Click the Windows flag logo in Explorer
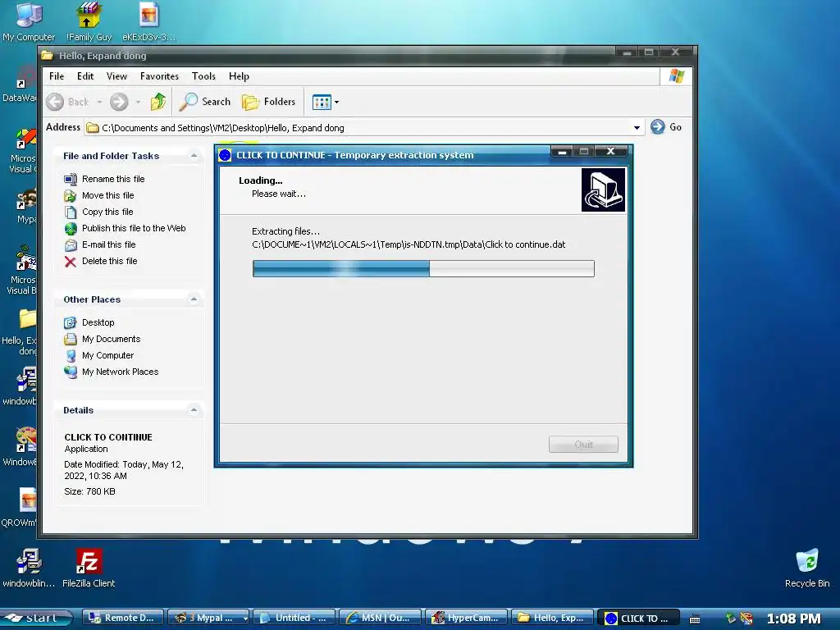 click(677, 76)
